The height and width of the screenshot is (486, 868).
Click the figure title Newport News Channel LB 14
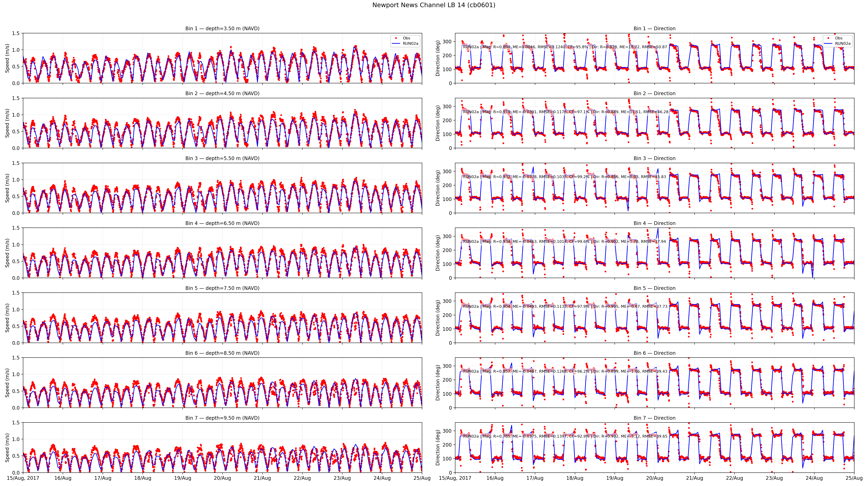coord(434,5)
